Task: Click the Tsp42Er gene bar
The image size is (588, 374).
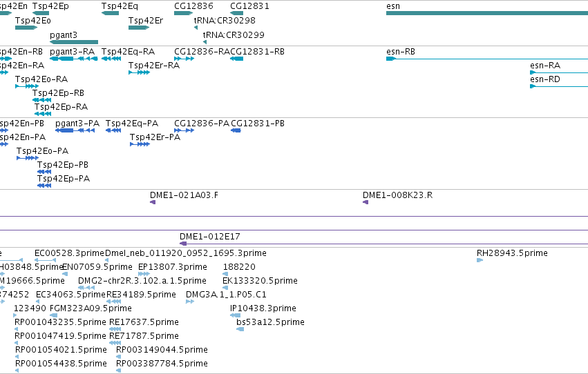Action: point(139,28)
